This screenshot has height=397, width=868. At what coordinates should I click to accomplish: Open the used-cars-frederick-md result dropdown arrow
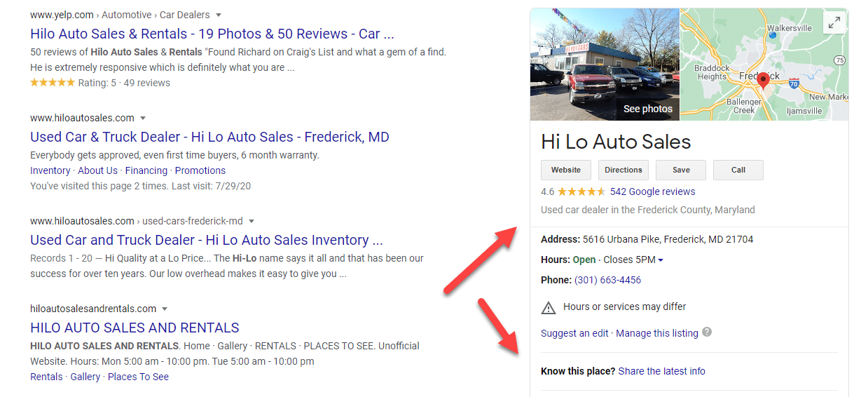(x=252, y=221)
